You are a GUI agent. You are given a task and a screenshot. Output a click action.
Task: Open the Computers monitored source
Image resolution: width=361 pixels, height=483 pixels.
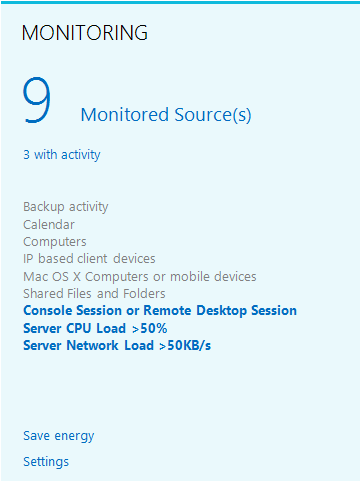point(55,242)
